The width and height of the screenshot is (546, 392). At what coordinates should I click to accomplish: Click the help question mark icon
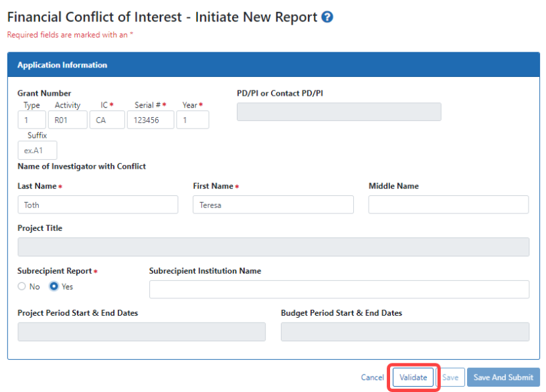tap(327, 17)
